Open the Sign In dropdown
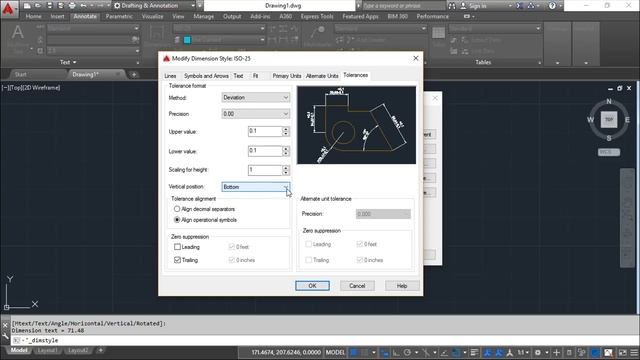This screenshot has height=360, width=640. 486,6
